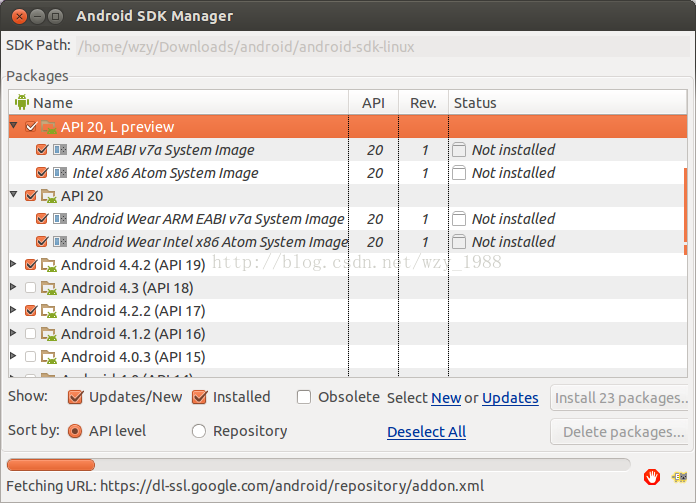Click Install 23 packages button
The width and height of the screenshot is (696, 503).
[x=621, y=398]
